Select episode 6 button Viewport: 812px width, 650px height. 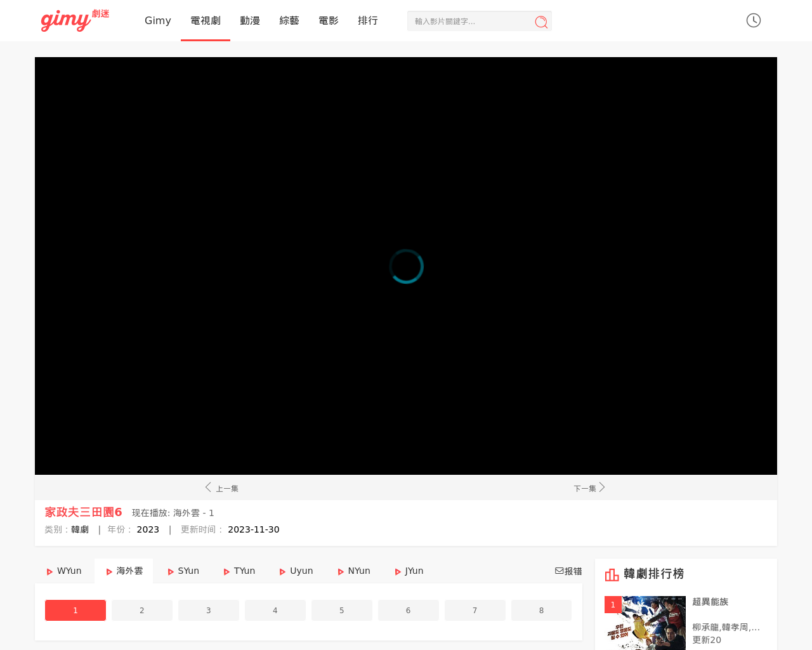point(409,610)
